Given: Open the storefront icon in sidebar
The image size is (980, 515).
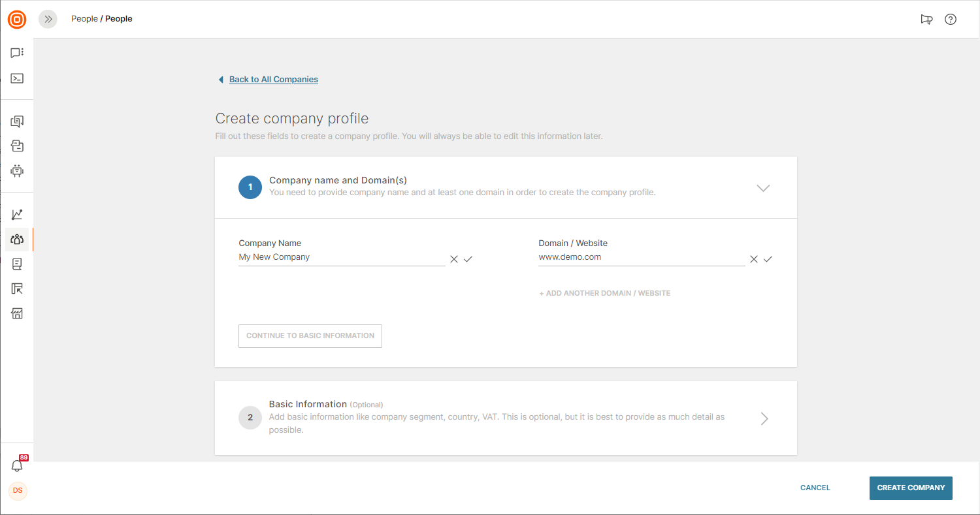Looking at the screenshot, I should click(17, 314).
